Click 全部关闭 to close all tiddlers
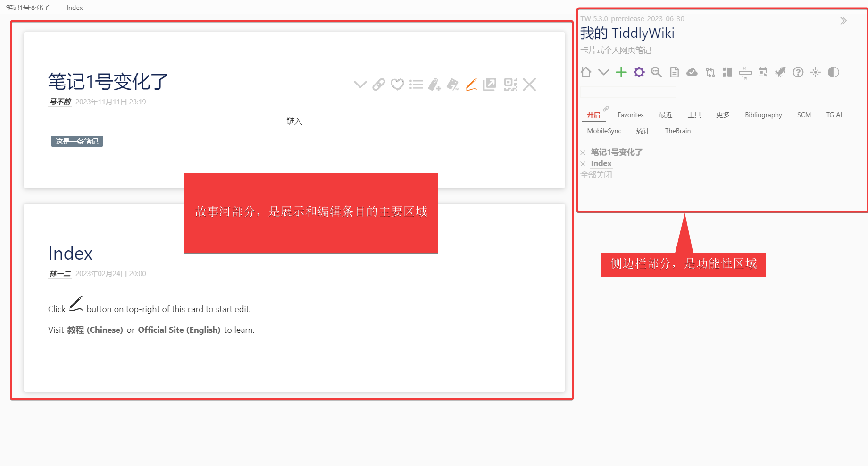This screenshot has width=868, height=466. click(x=596, y=175)
